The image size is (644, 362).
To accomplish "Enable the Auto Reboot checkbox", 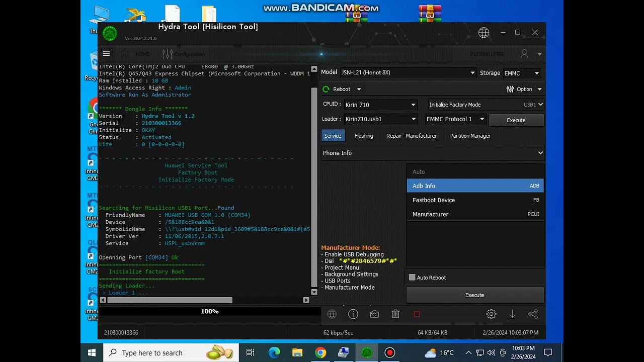I will pyautogui.click(x=412, y=278).
